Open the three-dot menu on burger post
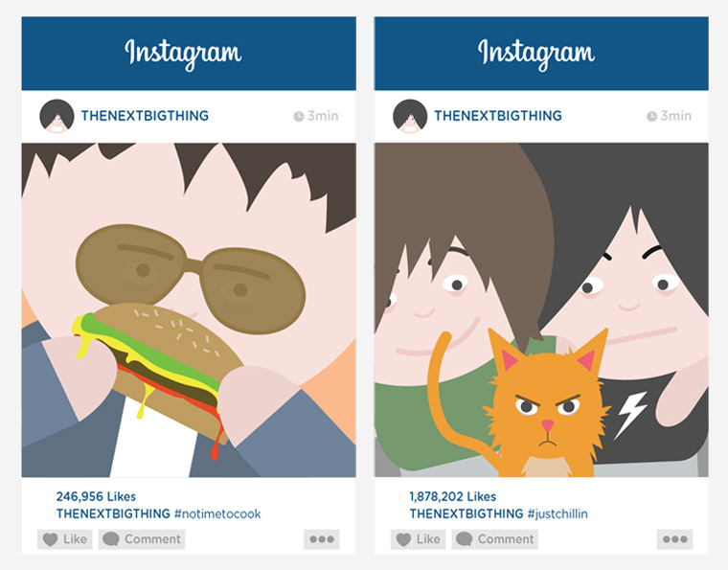 click(322, 539)
